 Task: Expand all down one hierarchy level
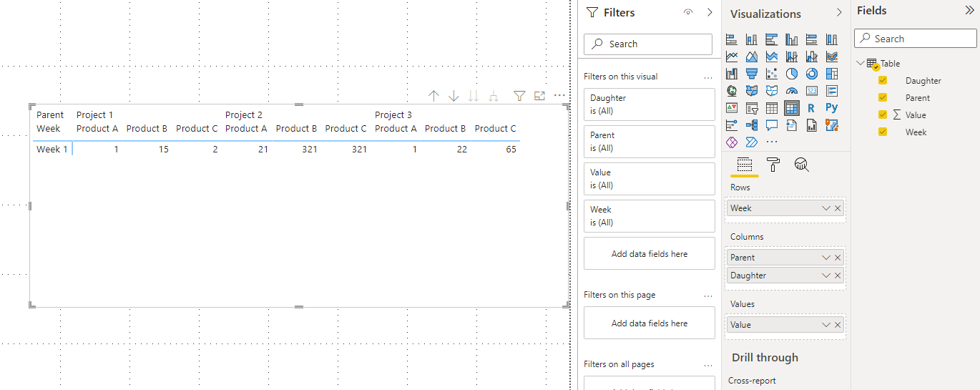click(x=494, y=95)
